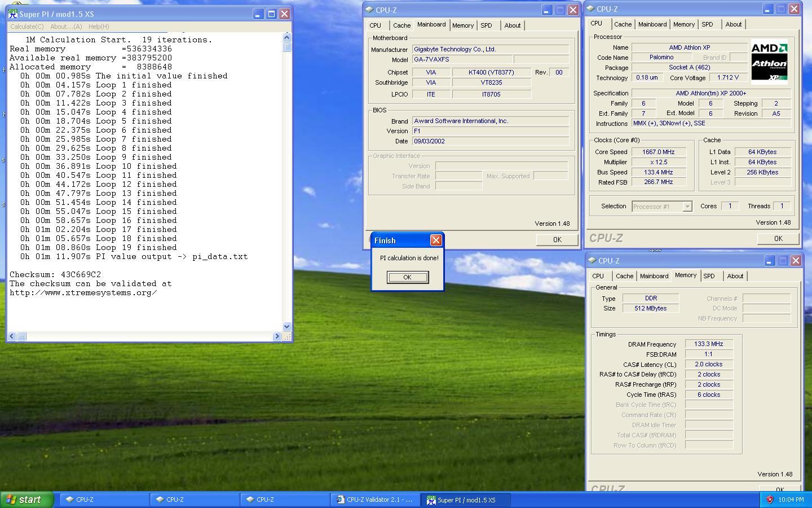Close the Finish dialog with X
The height and width of the screenshot is (508, 812).
[x=436, y=240]
